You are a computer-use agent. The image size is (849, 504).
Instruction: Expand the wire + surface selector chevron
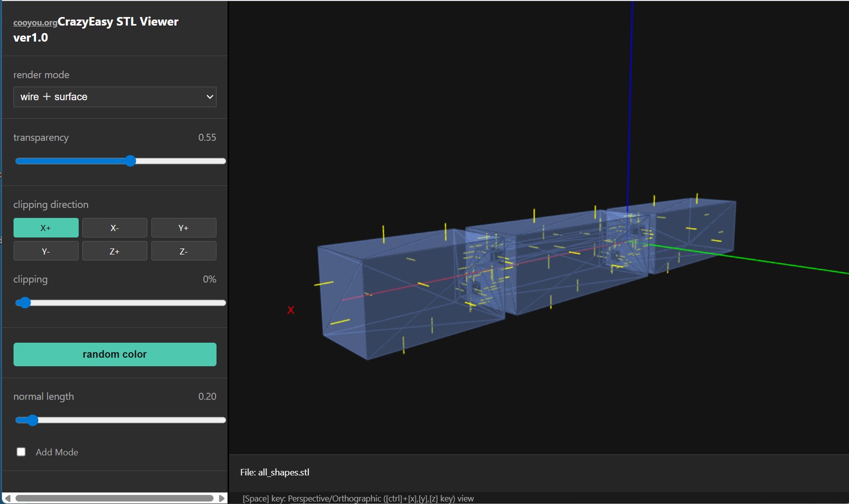coord(209,97)
